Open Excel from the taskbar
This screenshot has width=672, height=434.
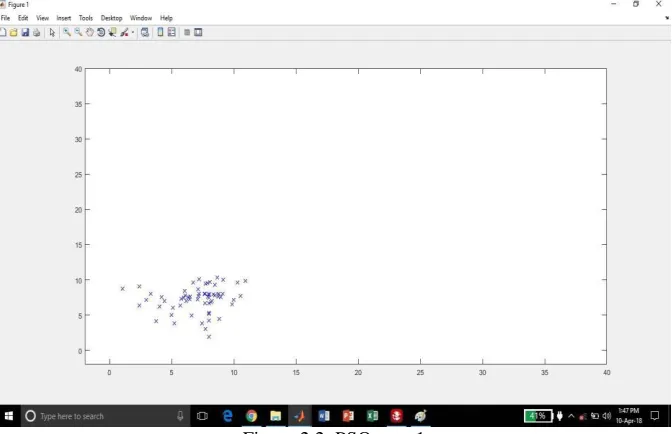pos(372,416)
